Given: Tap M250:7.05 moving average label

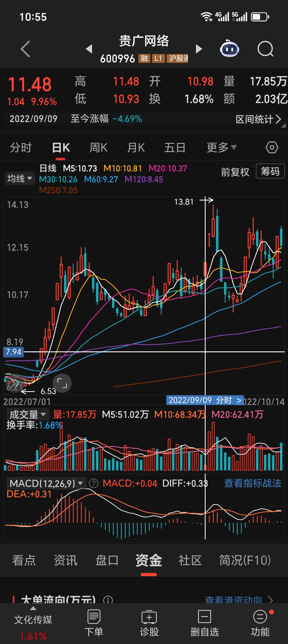Looking at the screenshot, I should point(58,190).
